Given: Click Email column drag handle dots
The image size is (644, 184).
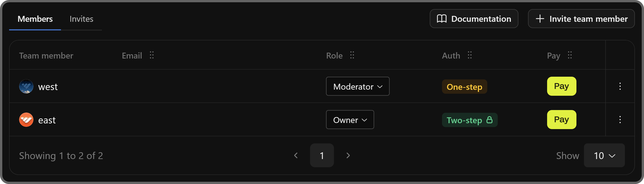Looking at the screenshot, I should [x=152, y=55].
